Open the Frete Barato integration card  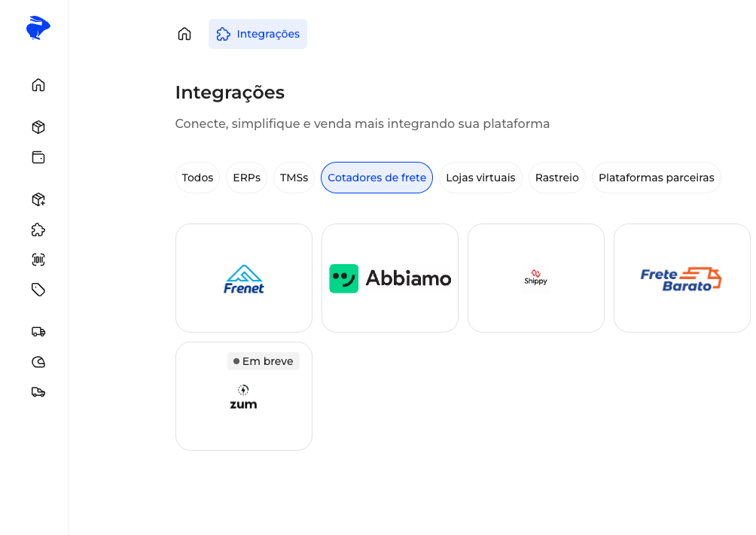click(x=681, y=278)
